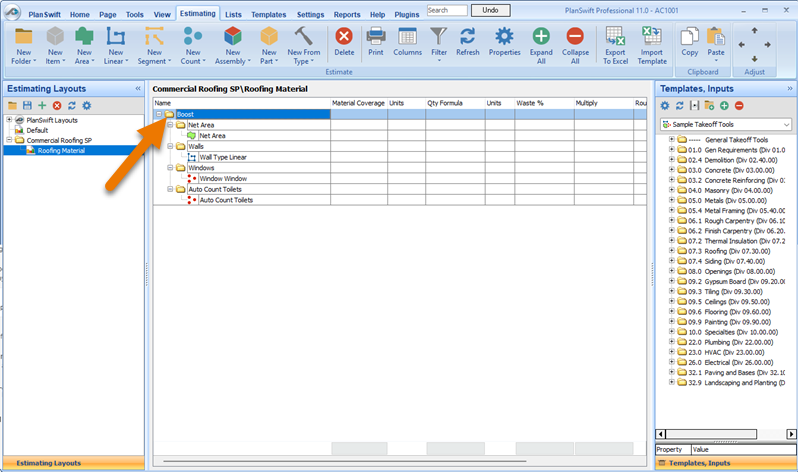The height and width of the screenshot is (472, 799).
Task: Expand 07.3 Roofing template folder
Action: (x=672, y=251)
